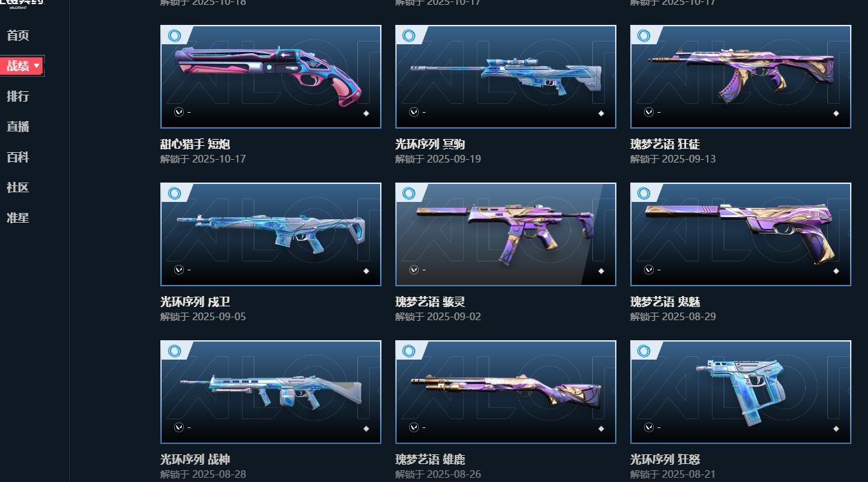Image resolution: width=868 pixels, height=482 pixels.
Task: Click the tier circle icon on 光环序列 冥驹 card
Action: pos(410,35)
